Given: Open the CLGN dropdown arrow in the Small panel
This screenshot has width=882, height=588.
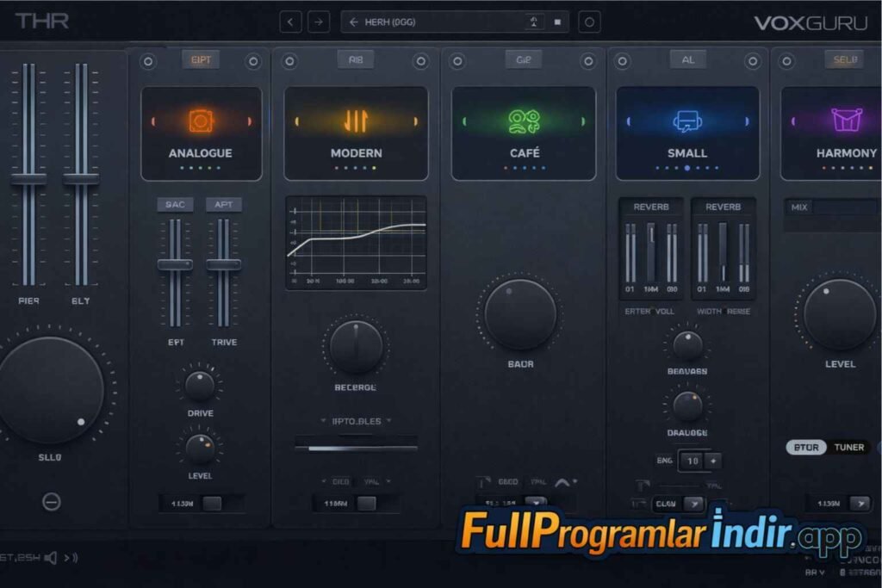Looking at the screenshot, I should click(693, 504).
